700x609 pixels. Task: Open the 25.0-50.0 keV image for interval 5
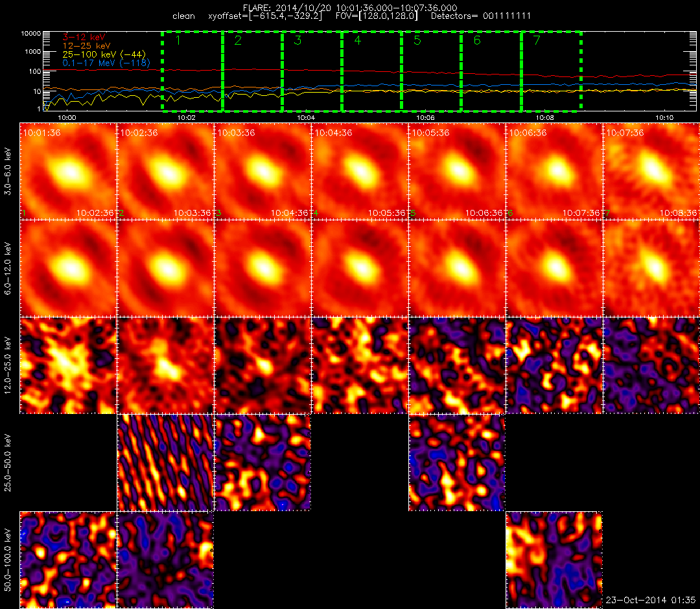(457, 463)
